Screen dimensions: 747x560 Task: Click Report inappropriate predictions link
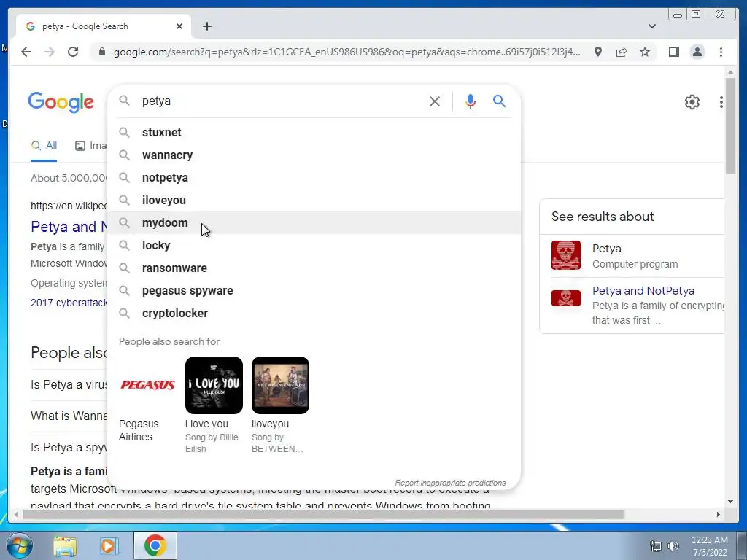coord(450,483)
